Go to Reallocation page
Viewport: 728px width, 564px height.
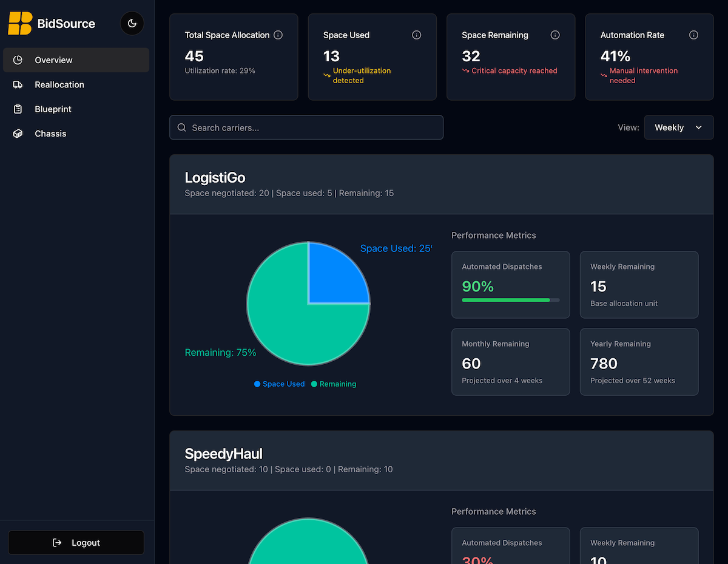point(76,84)
